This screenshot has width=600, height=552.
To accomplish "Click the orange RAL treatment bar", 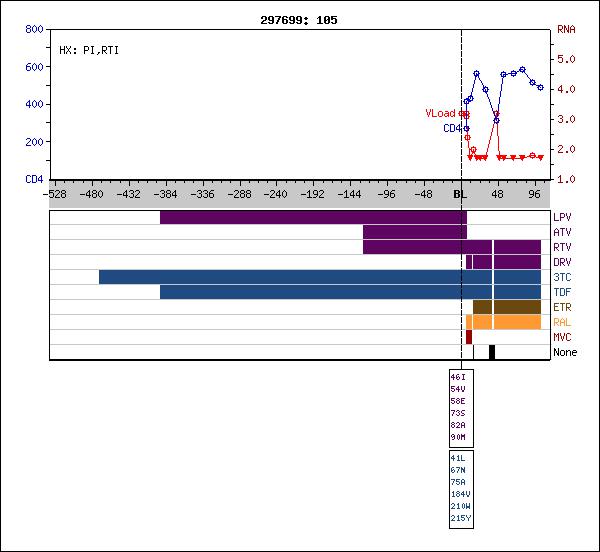I will (506, 322).
